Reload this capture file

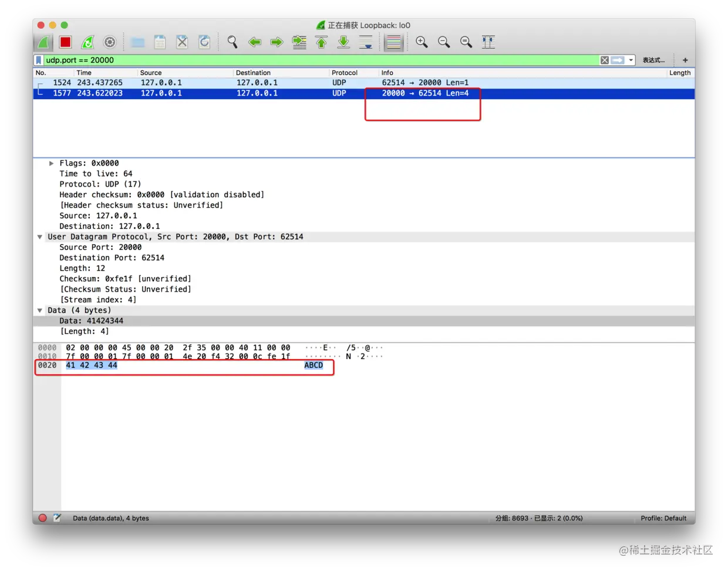coord(204,42)
